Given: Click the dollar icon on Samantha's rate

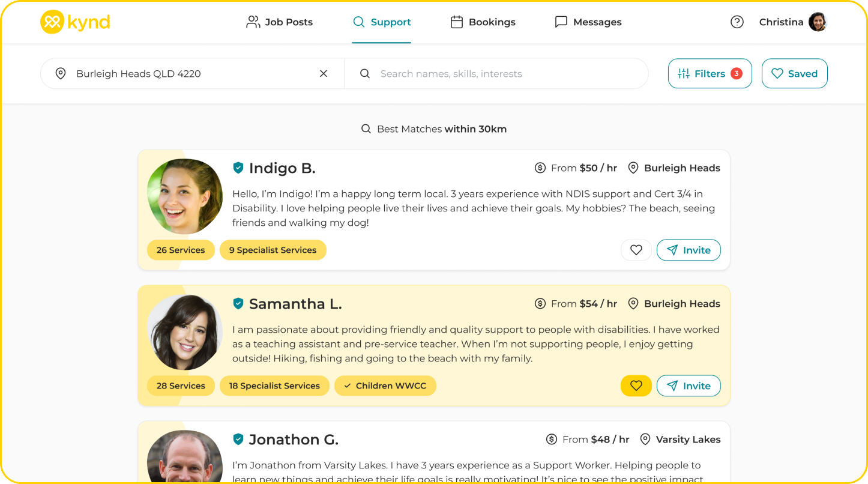Looking at the screenshot, I should 540,304.
